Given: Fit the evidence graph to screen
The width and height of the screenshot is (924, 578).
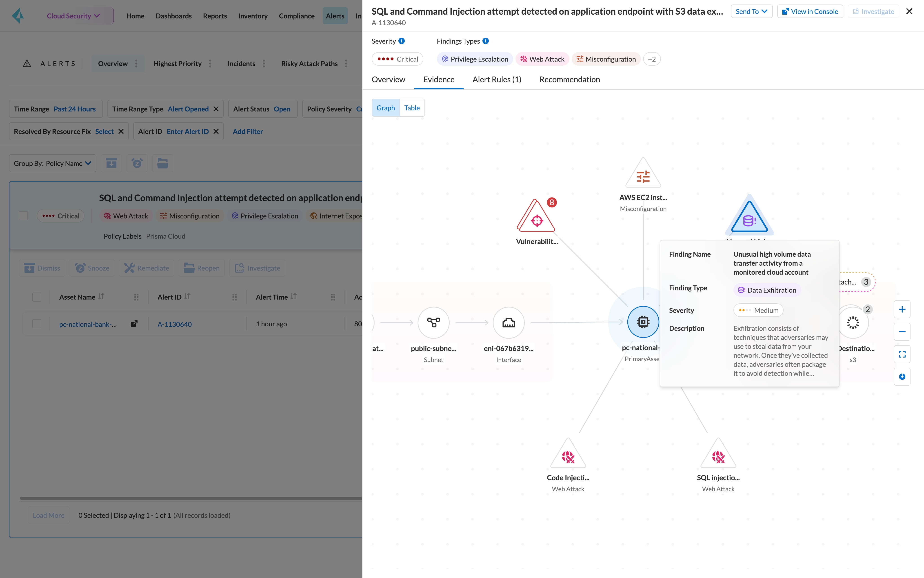Looking at the screenshot, I should (903, 354).
